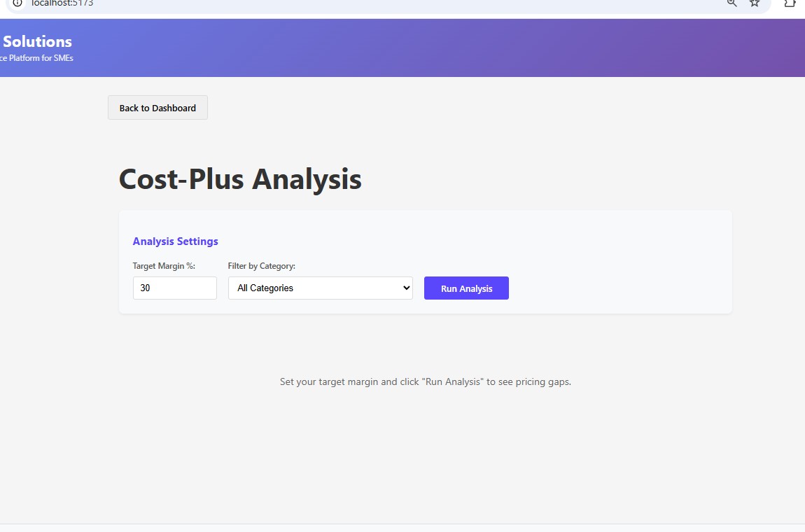Screen dimensions: 805x532
Task: Check installed extensions via the puzzle icon
Action: pyautogui.click(x=790, y=3)
